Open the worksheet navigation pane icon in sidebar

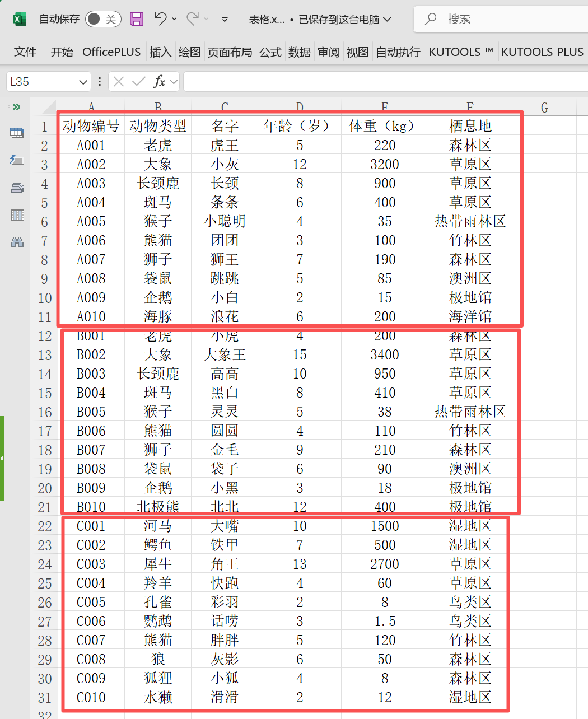(17, 133)
